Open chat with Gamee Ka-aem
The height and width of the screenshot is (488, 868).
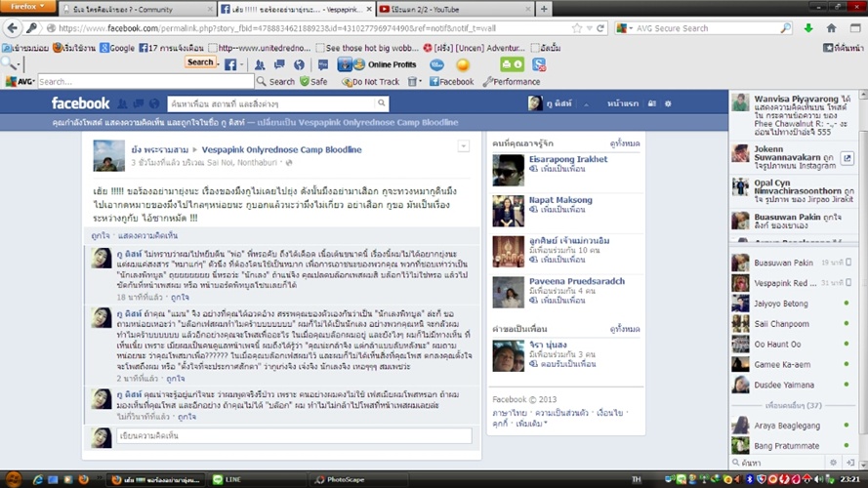[x=793, y=365]
